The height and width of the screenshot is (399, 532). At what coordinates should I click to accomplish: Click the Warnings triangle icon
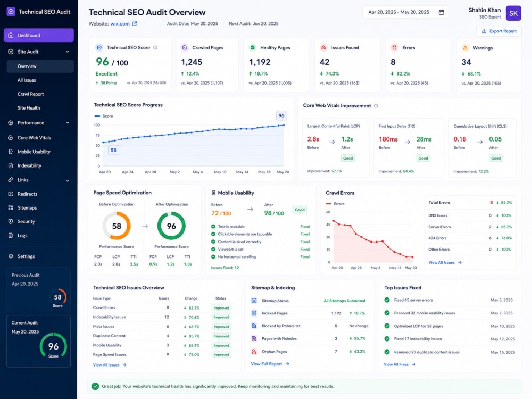pos(465,48)
